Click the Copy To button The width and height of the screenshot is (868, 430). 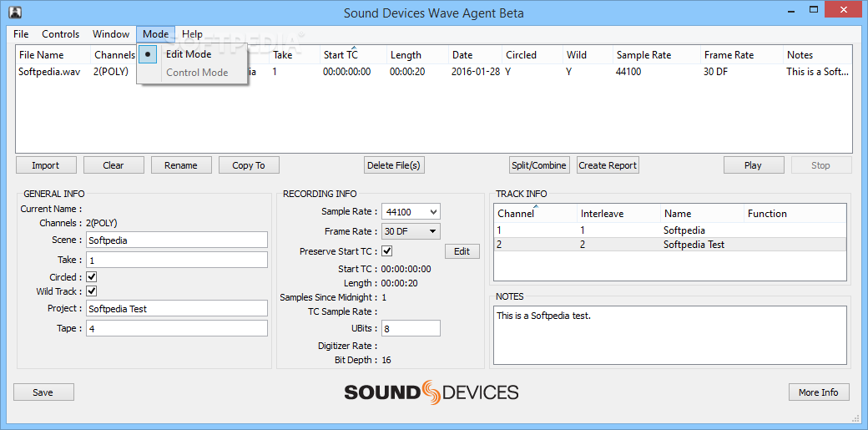(249, 165)
